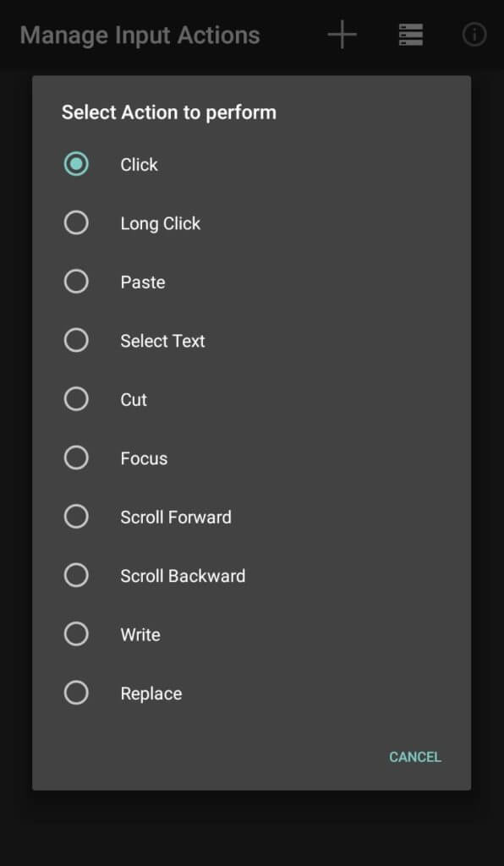The width and height of the screenshot is (504, 866).
Task: Tap the Replace label text
Action: point(151,692)
